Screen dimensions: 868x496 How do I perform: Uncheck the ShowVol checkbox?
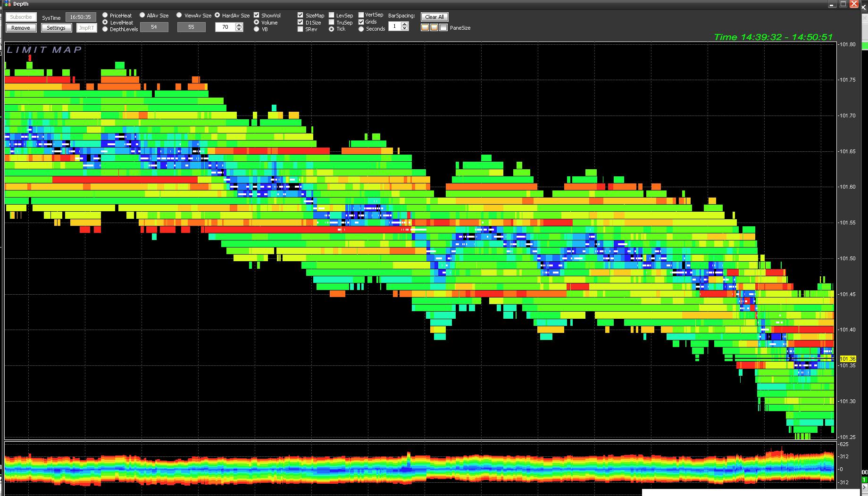(x=257, y=15)
